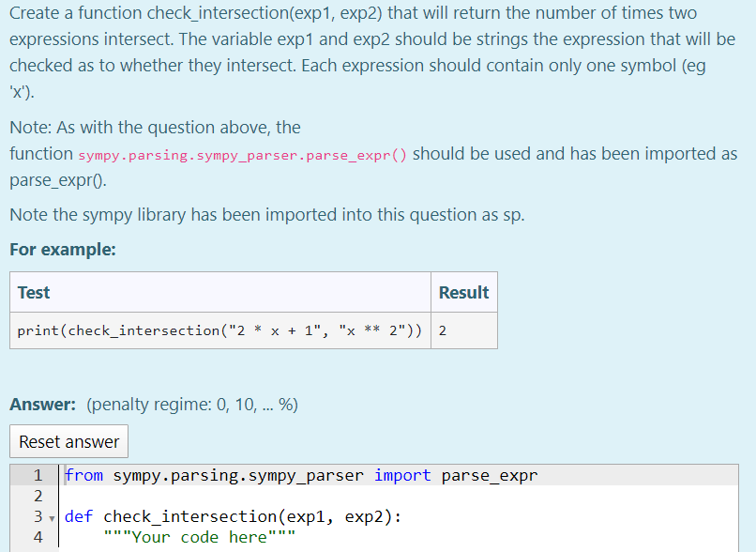Collapse the check_intersection function using line 3 fold arrow

pyautogui.click(x=51, y=516)
